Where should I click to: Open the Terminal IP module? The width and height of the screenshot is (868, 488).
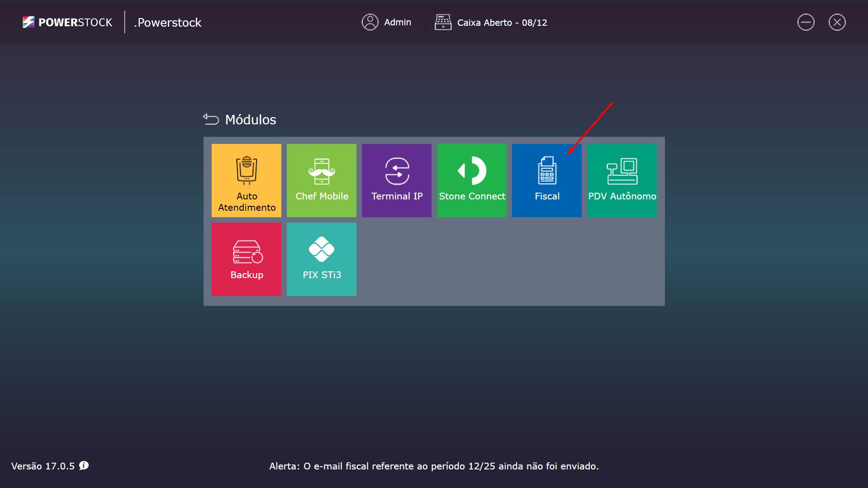[397, 180]
